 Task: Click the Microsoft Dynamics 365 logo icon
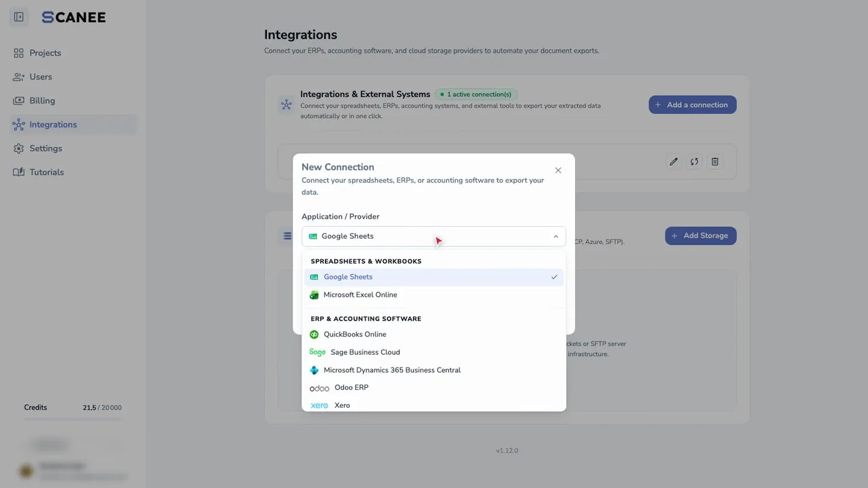coord(314,371)
